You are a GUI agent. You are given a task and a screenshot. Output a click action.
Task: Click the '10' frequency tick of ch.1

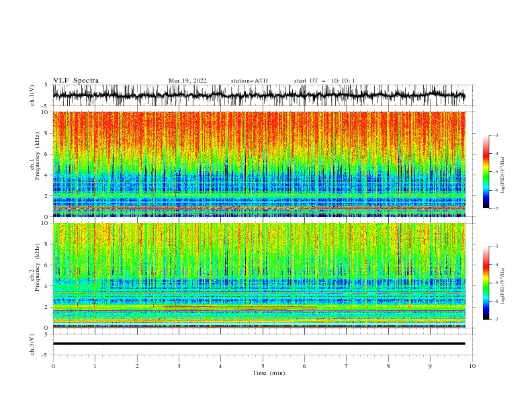click(46, 112)
